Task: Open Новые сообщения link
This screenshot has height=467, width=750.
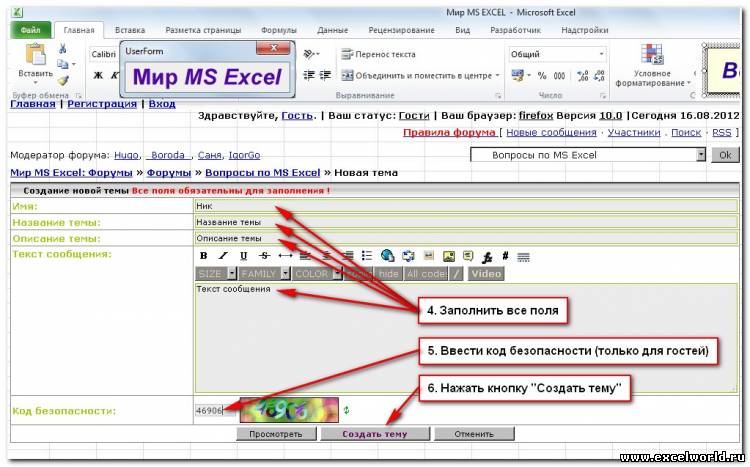Action: coord(551,133)
